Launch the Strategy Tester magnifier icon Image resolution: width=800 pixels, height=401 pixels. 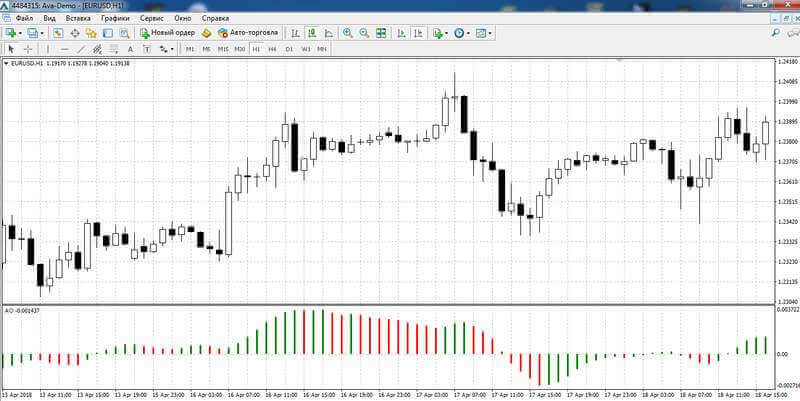coord(124,33)
